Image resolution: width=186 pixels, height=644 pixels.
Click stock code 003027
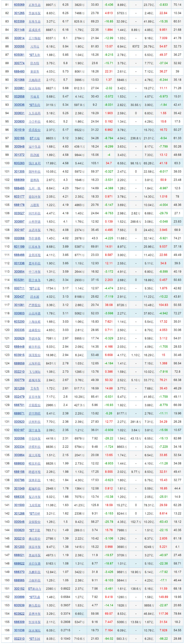(x=19, y=213)
